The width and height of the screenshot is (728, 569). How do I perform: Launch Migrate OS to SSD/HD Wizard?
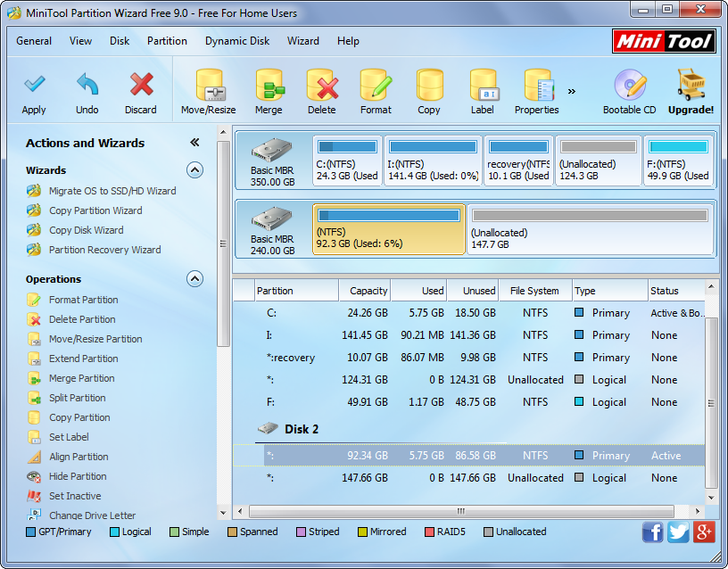click(112, 191)
